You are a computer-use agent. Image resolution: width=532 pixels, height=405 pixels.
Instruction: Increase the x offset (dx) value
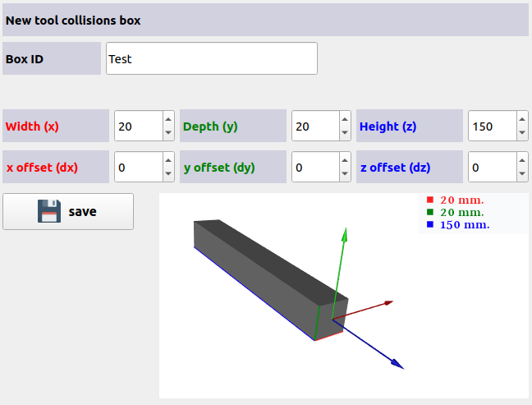point(168,160)
